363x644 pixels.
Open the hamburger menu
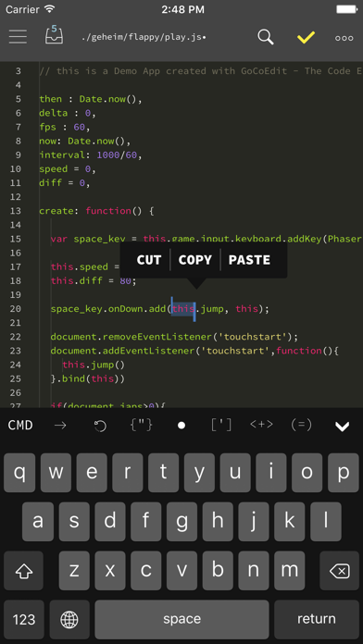(x=18, y=37)
